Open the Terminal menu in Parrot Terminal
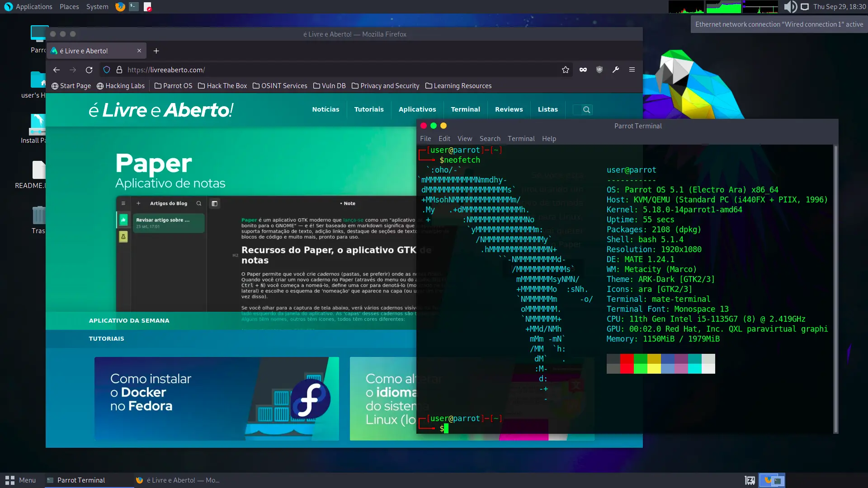Viewport: 868px width, 488px height. [521, 139]
